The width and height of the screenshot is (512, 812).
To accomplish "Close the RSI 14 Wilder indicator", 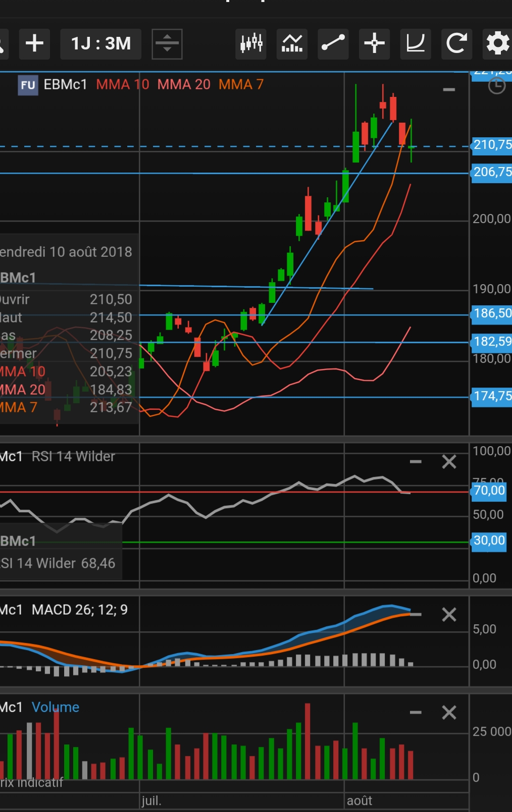I will (x=449, y=462).
